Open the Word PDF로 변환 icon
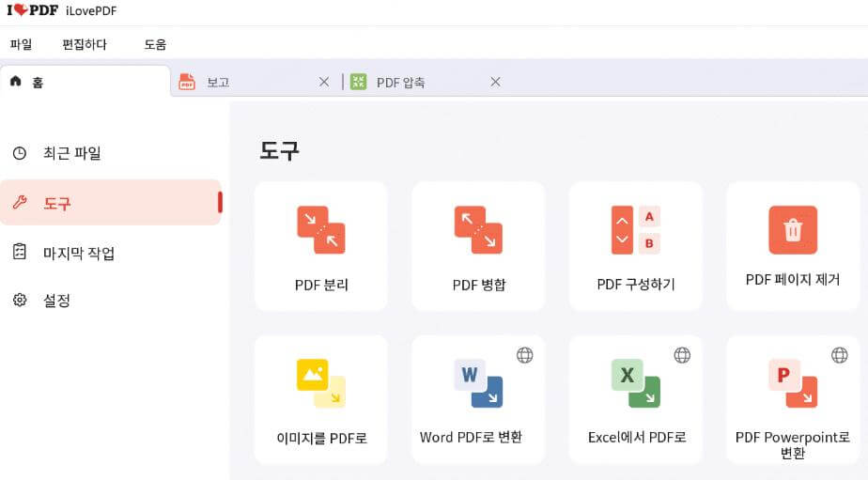Screen dimensions: 868x480 pyautogui.click(x=478, y=383)
